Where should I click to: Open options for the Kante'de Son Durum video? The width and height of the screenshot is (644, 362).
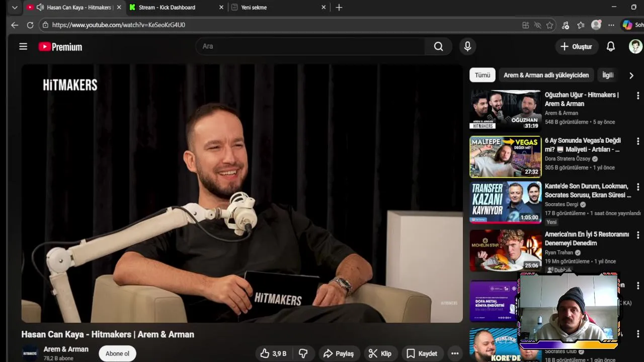(638, 187)
